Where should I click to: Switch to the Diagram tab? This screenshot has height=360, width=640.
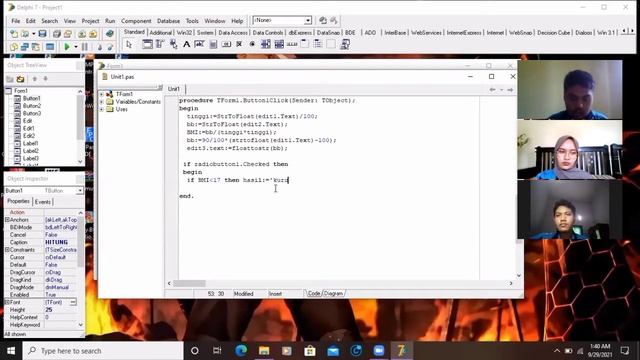coord(333,293)
